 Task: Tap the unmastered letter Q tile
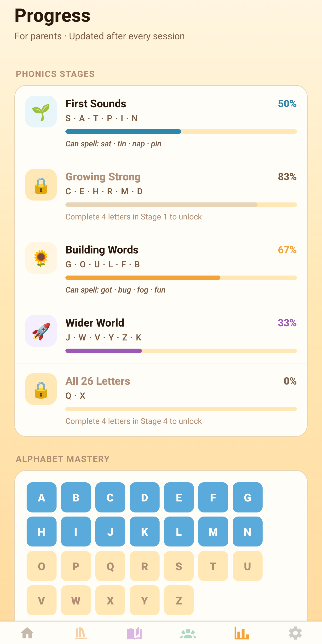click(x=110, y=566)
